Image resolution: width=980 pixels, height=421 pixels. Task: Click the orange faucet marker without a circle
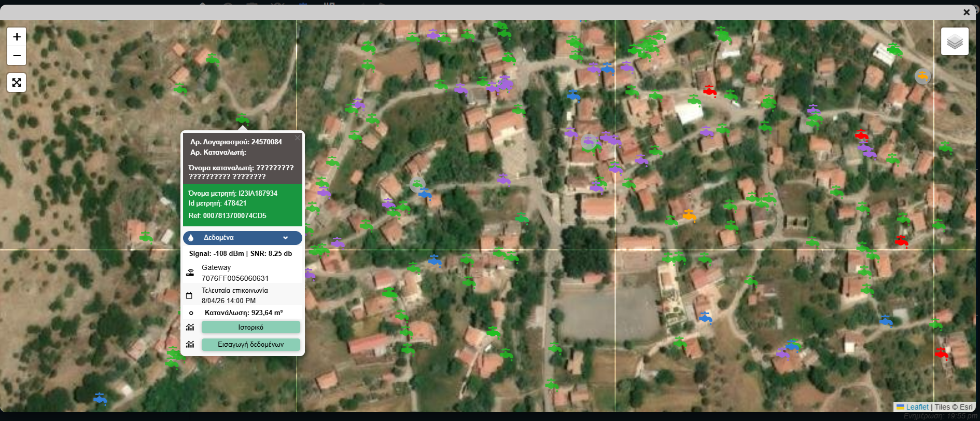pos(689,215)
